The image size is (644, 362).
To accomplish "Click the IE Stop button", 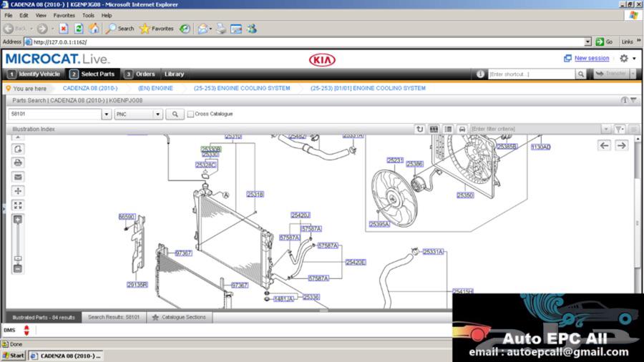I will click(x=63, y=29).
